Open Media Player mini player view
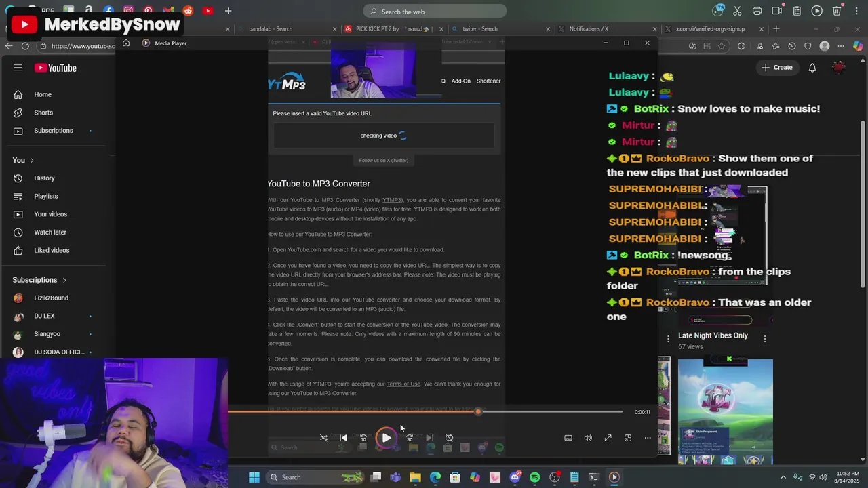 628,438
